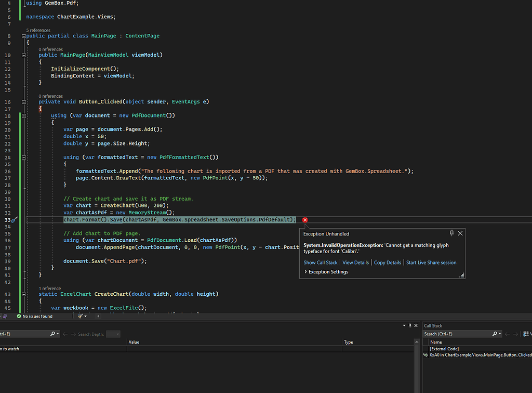
Task: Click the search magnifier in Watch panel
Action: click(x=53, y=334)
